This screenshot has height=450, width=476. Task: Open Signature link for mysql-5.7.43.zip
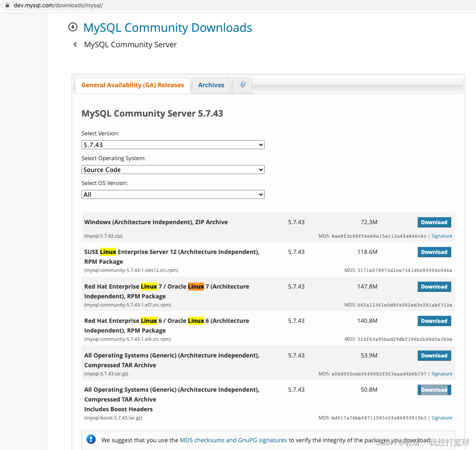click(x=442, y=236)
